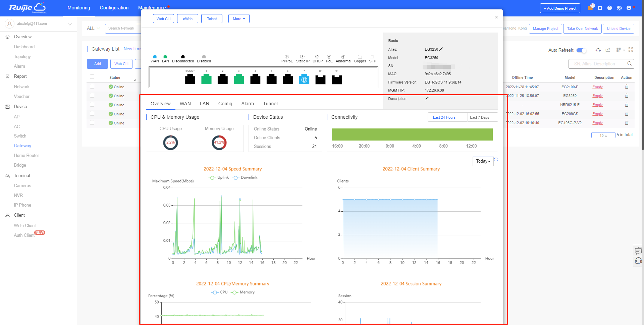Click the port 3 green LAN icon
Image resolution: width=644 pixels, height=325 pixels.
click(239, 79)
